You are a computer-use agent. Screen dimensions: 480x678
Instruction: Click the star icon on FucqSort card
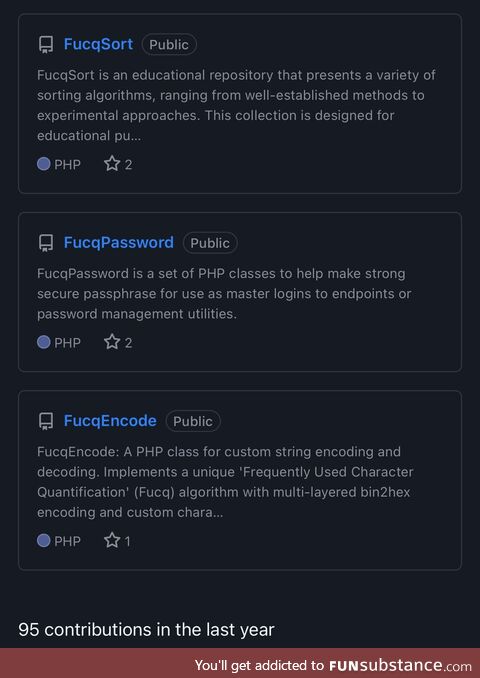[112, 164]
